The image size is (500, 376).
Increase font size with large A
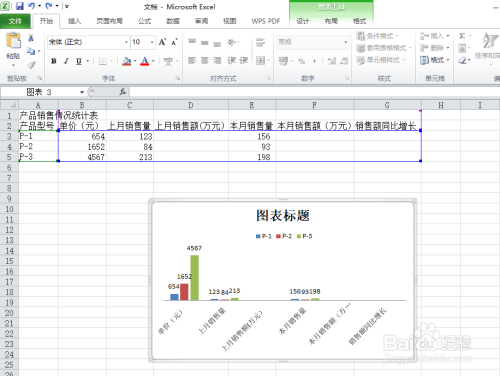click(162, 42)
